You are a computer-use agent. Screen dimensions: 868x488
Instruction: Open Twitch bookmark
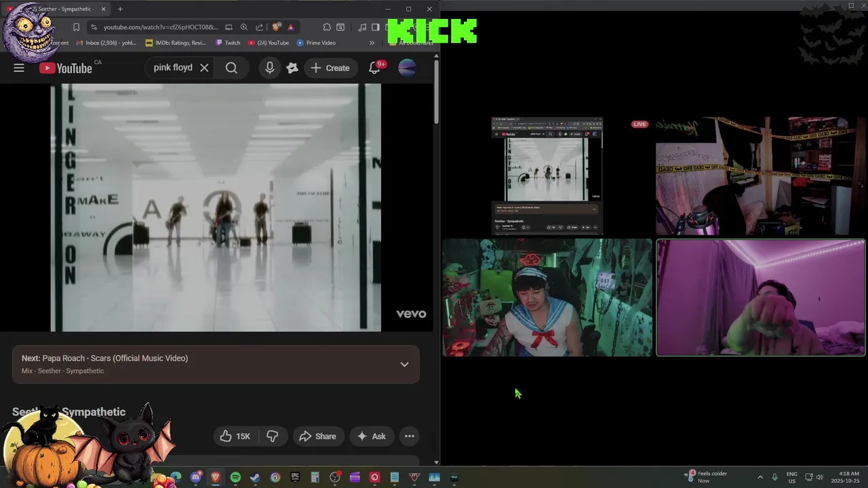click(x=228, y=43)
